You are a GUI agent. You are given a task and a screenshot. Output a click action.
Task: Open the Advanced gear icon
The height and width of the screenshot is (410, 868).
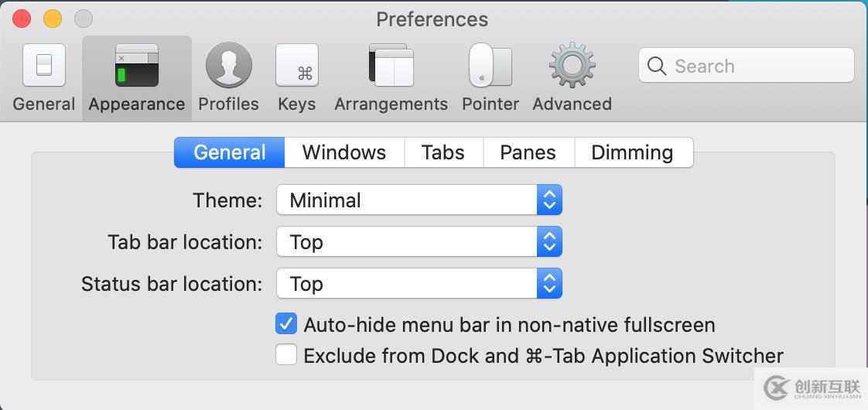coord(572,66)
